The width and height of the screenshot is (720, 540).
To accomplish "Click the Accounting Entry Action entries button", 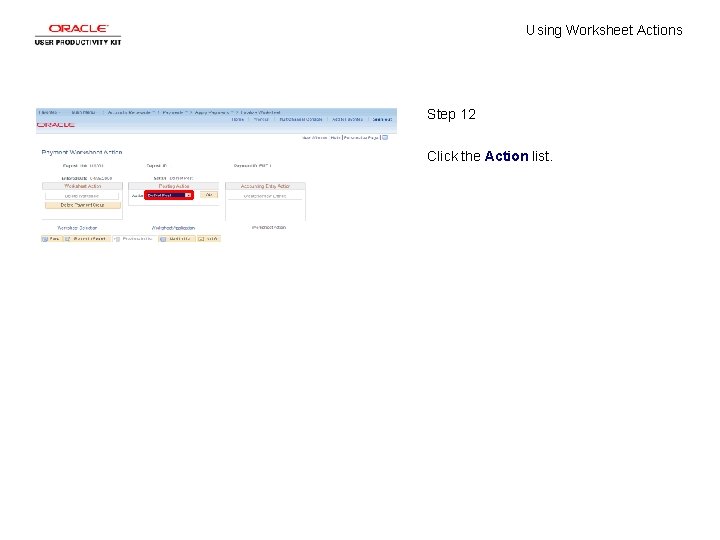I will 265,196.
